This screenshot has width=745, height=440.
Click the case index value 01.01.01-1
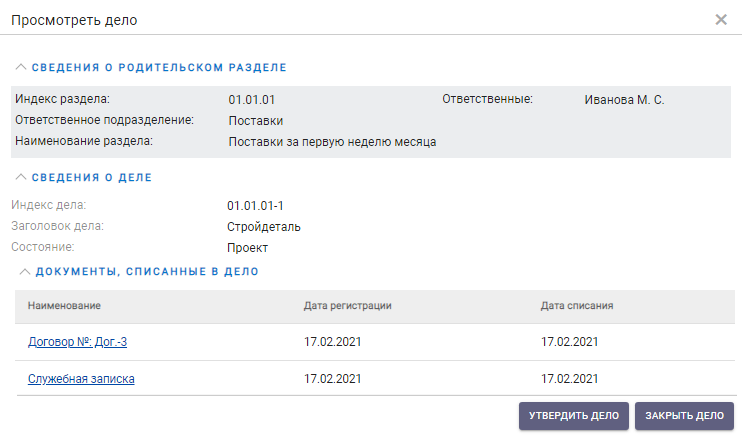pyautogui.click(x=256, y=206)
